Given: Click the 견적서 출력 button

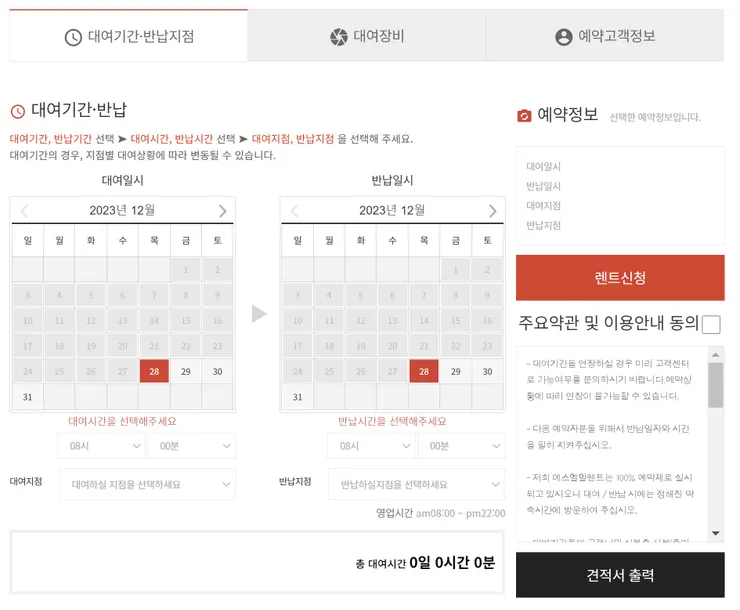Looking at the screenshot, I should click(x=620, y=575).
